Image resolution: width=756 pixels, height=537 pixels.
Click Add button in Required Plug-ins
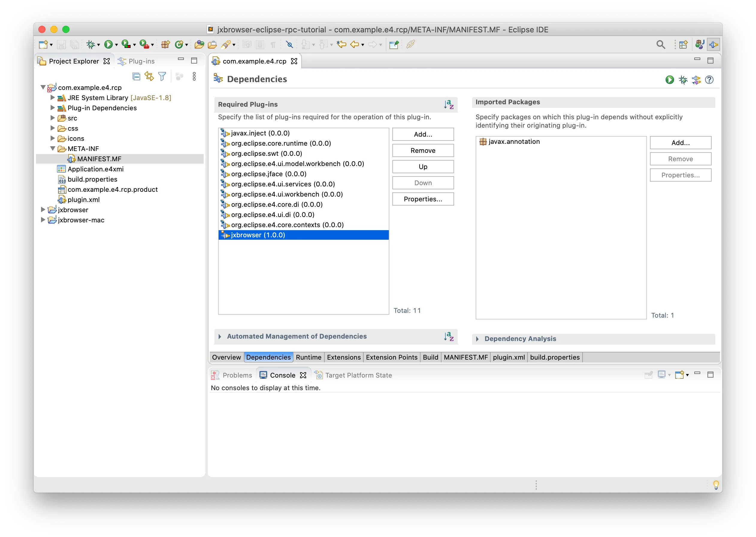[423, 134]
